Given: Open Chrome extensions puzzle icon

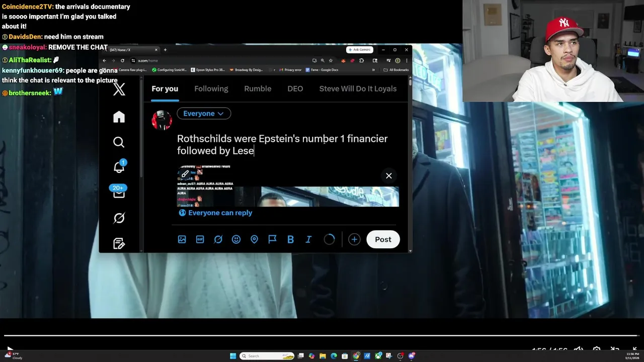Looking at the screenshot, I should coord(361,60).
